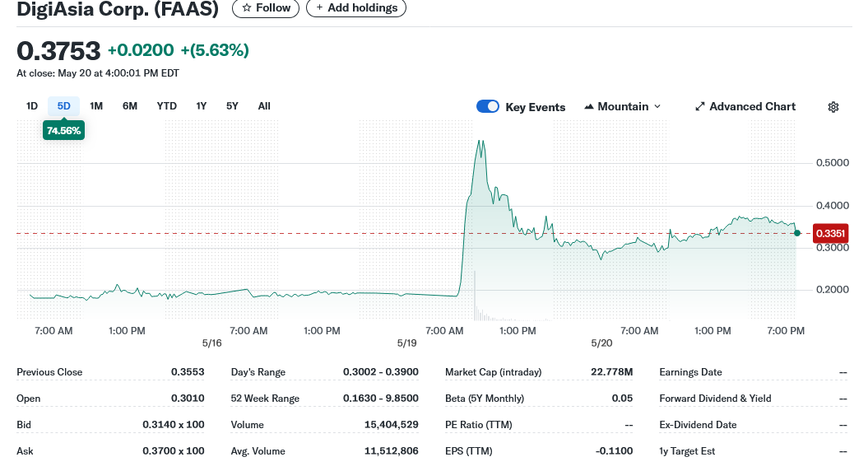Click the Bid value 0.3140 x 100
Viewport: 868px width, 471px height.
174,424
